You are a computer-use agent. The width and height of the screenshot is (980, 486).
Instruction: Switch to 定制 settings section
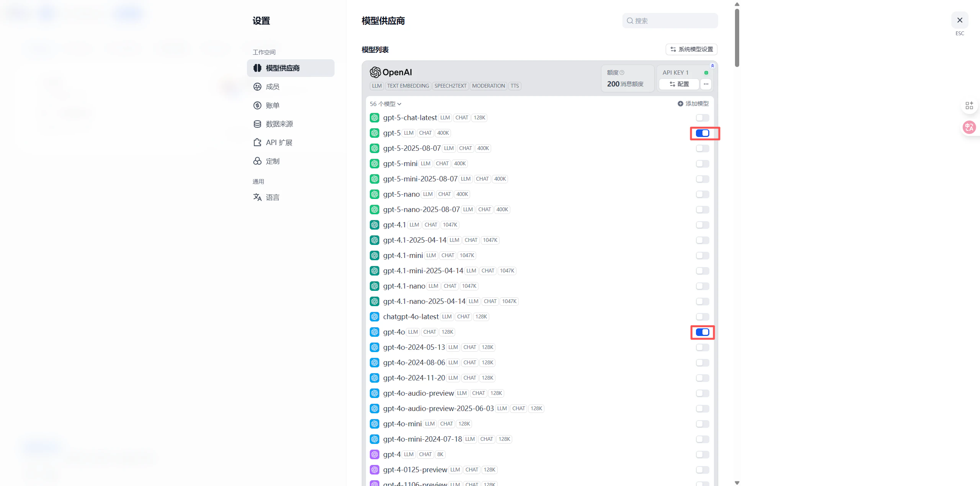pos(291,161)
